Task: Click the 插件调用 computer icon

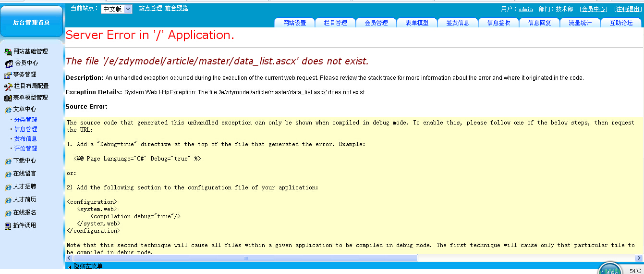Action: point(8,225)
